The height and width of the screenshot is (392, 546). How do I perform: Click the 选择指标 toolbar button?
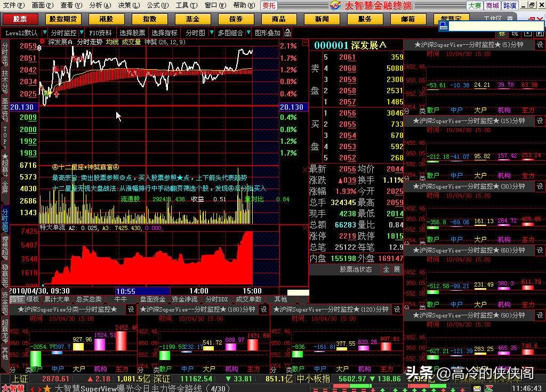164,32
